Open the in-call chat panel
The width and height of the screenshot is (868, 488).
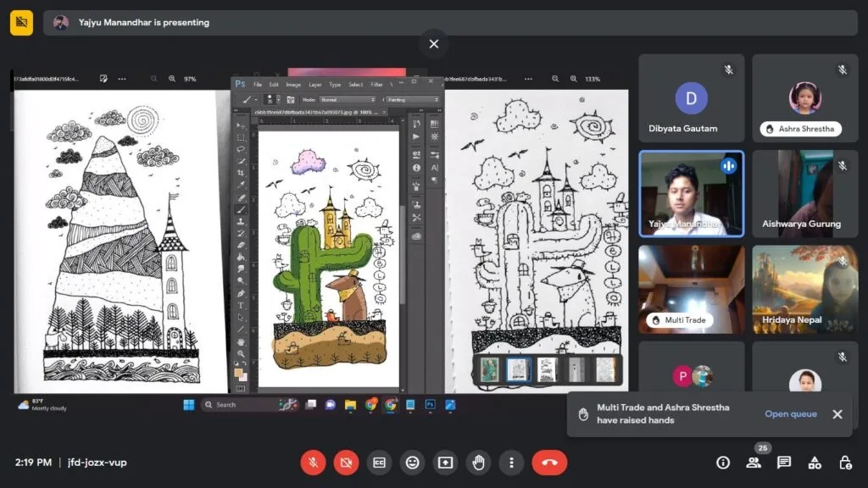click(784, 463)
